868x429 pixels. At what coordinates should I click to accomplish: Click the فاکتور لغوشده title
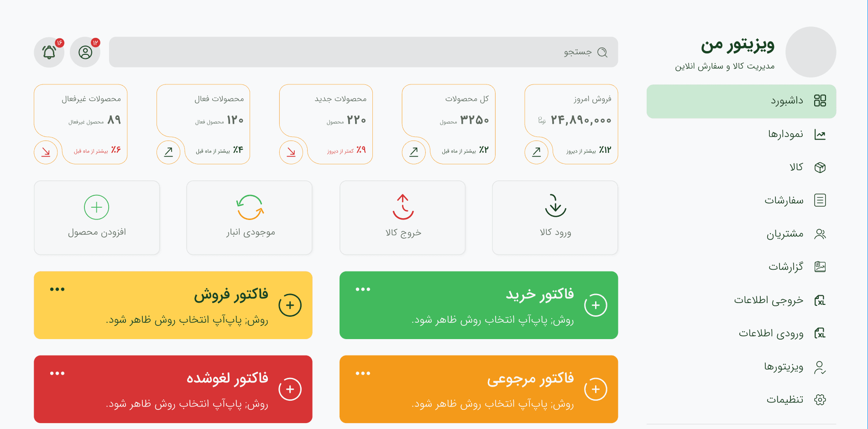pyautogui.click(x=227, y=379)
